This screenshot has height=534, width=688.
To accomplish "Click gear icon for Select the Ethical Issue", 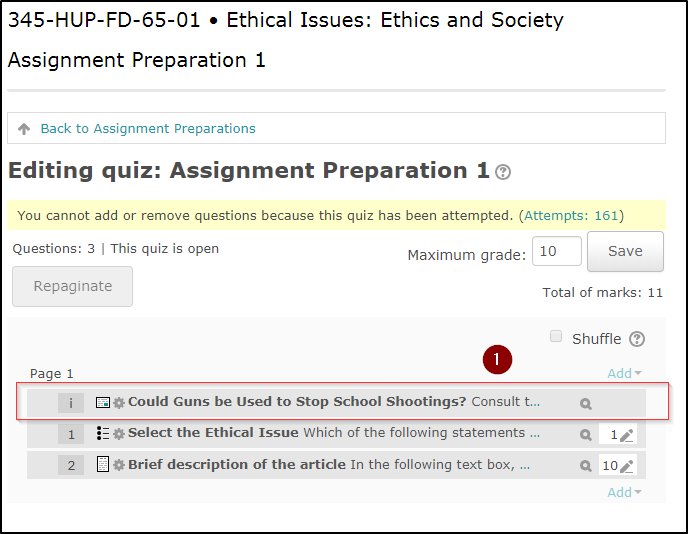I will coord(119,434).
